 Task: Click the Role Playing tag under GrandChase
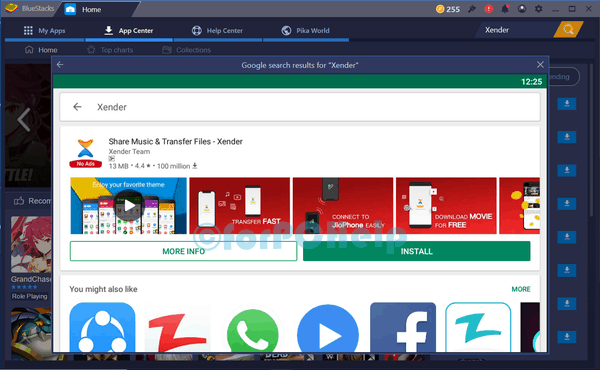pyautogui.click(x=29, y=296)
